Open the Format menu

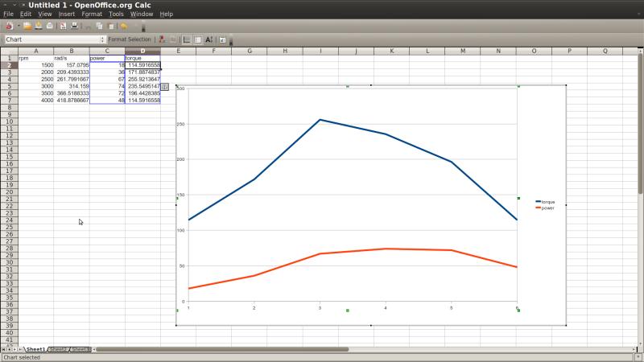pos(92,14)
